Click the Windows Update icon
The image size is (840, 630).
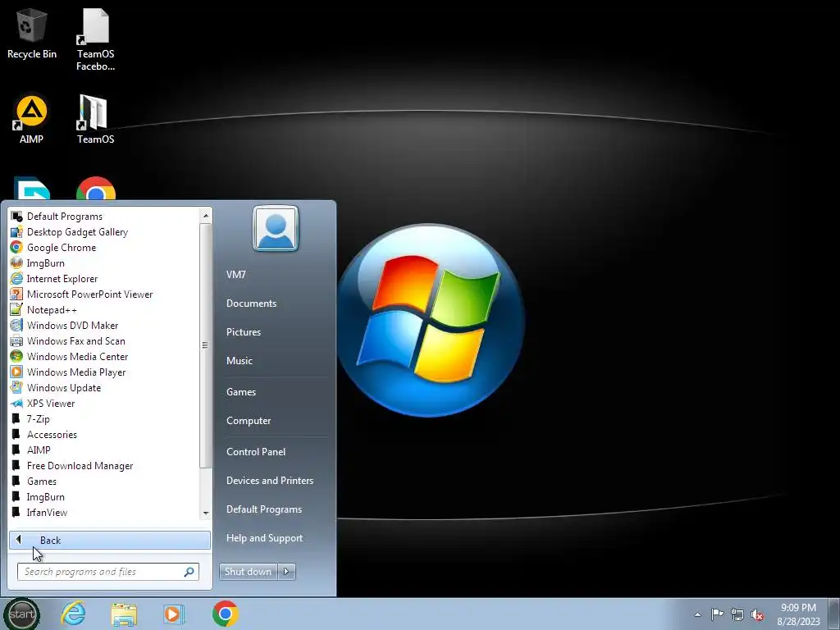click(16, 387)
